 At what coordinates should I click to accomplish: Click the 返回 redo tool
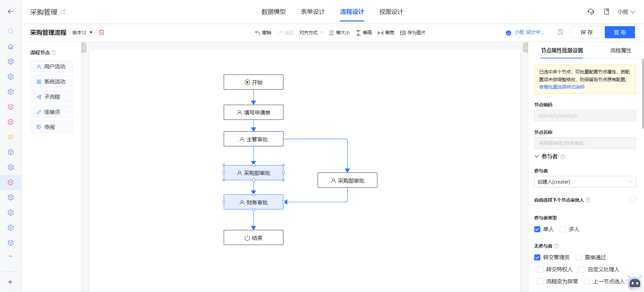click(285, 33)
